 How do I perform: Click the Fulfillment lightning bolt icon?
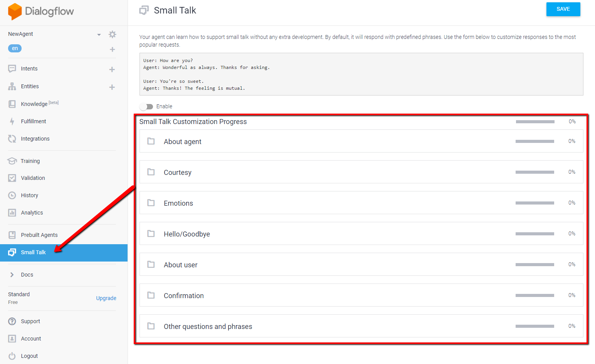12,121
